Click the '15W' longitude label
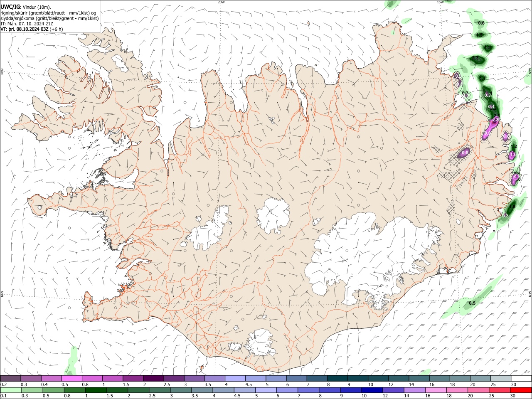This screenshot has width=532, height=399. [440, 2]
